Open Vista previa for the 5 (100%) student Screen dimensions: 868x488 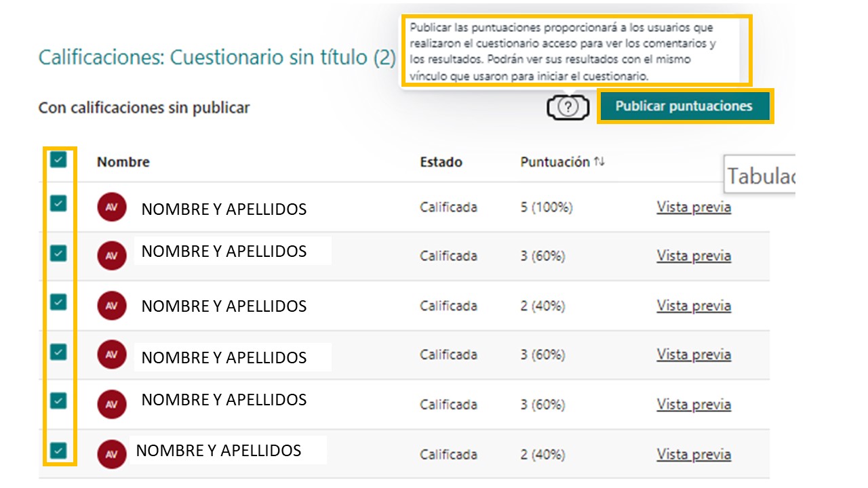pos(693,207)
